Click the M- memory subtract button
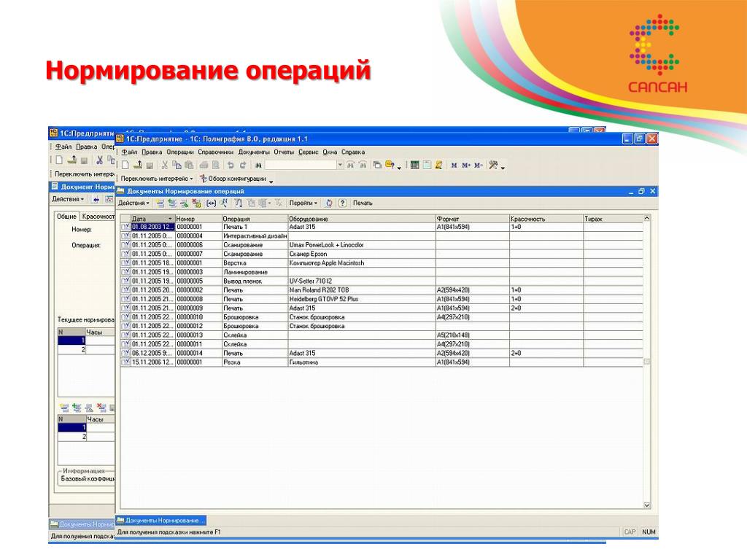This screenshot has height=560, width=747. [x=479, y=166]
